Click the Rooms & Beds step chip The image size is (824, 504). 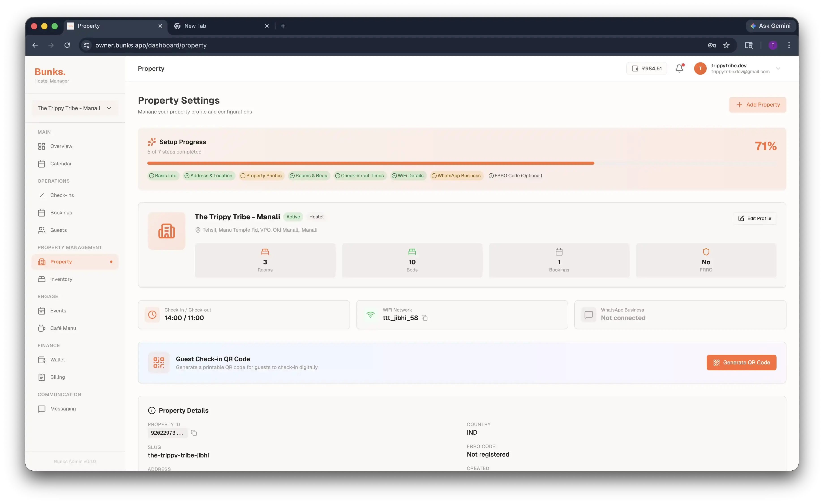(x=309, y=176)
